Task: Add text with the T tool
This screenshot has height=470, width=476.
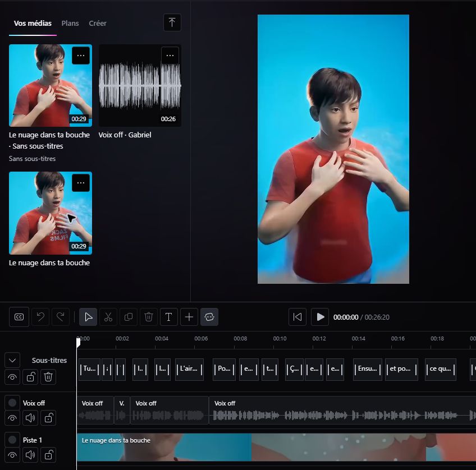Action: [x=169, y=317]
